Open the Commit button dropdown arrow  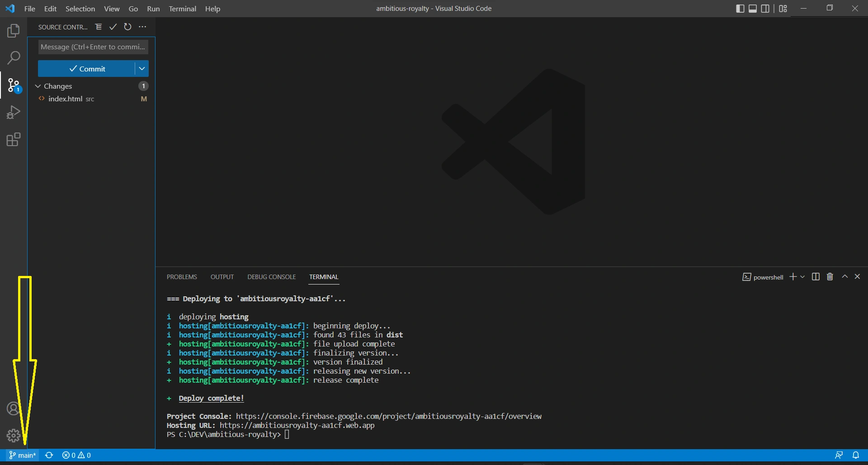tap(142, 69)
